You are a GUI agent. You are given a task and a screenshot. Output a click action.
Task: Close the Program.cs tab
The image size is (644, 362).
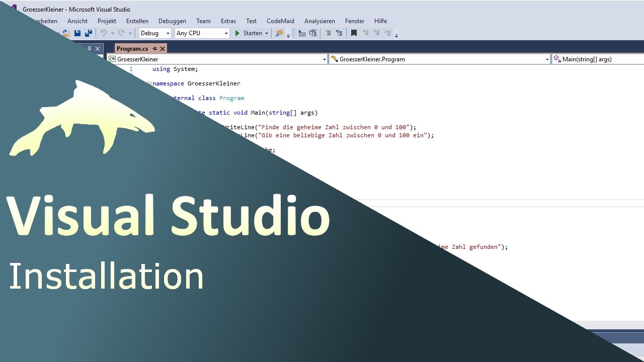click(163, 49)
